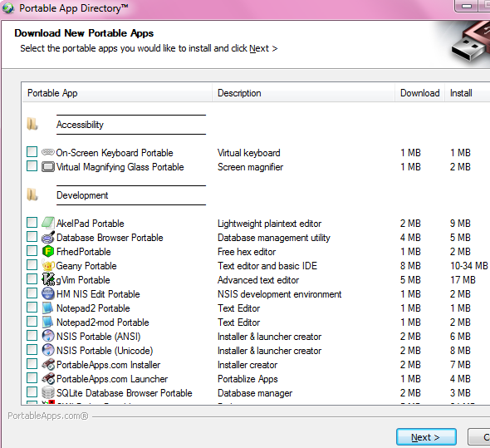Image resolution: width=490 pixels, height=448 pixels.
Task: Click the Geany Portable teapot icon
Action: click(48, 266)
